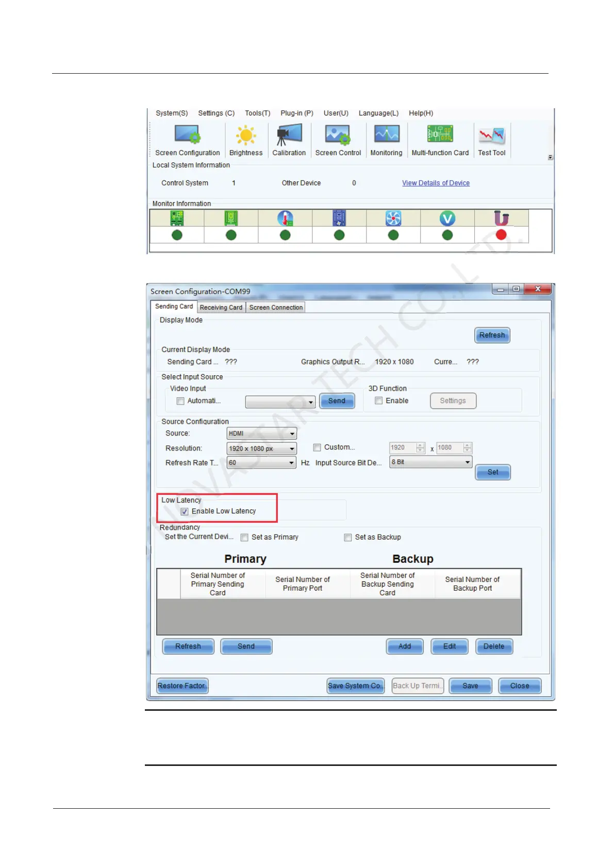Viewport: 614px width, 868px height.
Task: Open the User(U) menu
Action: 336,113
